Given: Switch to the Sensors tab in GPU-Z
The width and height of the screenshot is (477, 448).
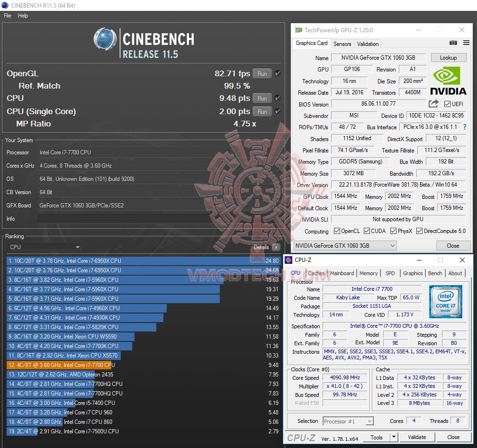Looking at the screenshot, I should pos(342,44).
